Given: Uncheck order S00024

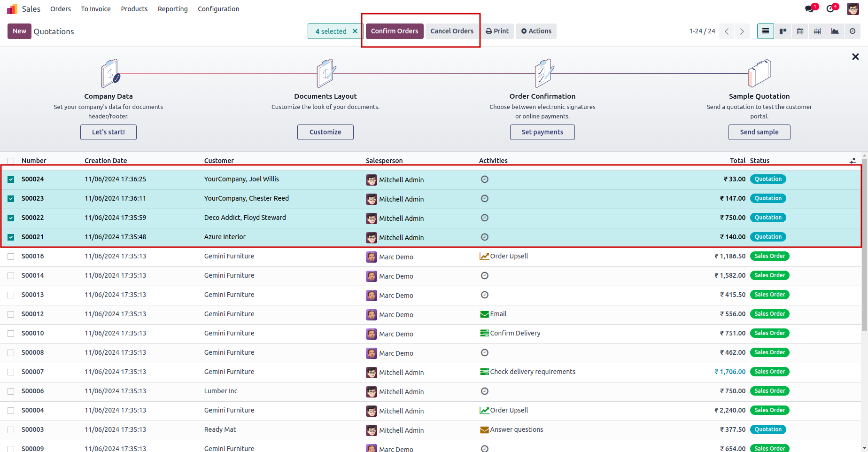Looking at the screenshot, I should pos(11,179).
